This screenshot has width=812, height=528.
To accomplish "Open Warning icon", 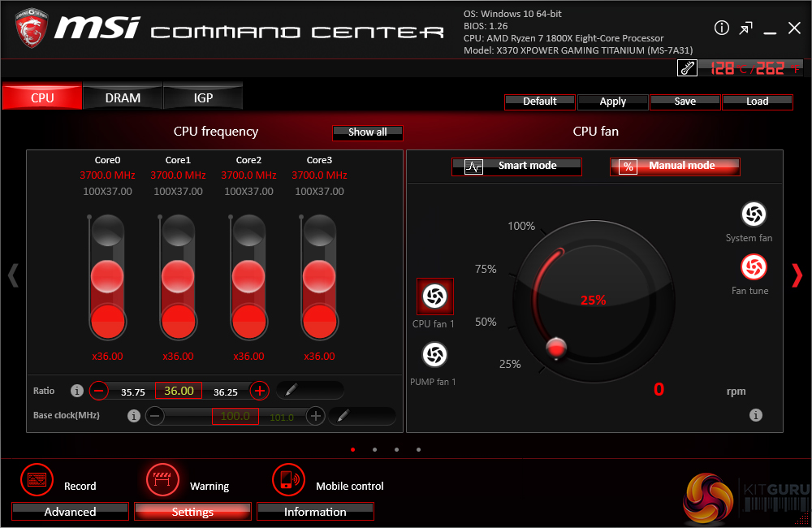I will (x=162, y=480).
